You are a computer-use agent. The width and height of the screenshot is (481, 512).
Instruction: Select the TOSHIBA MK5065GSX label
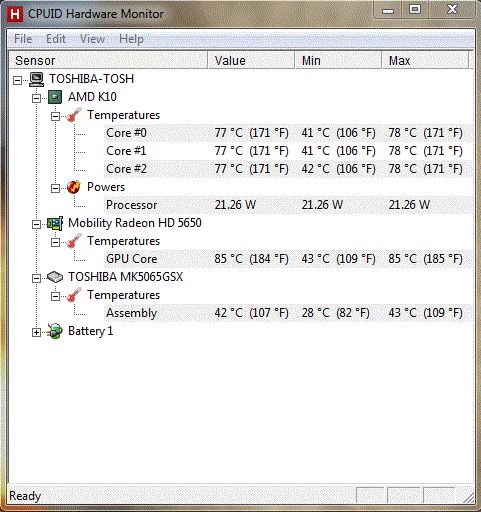tap(126, 277)
